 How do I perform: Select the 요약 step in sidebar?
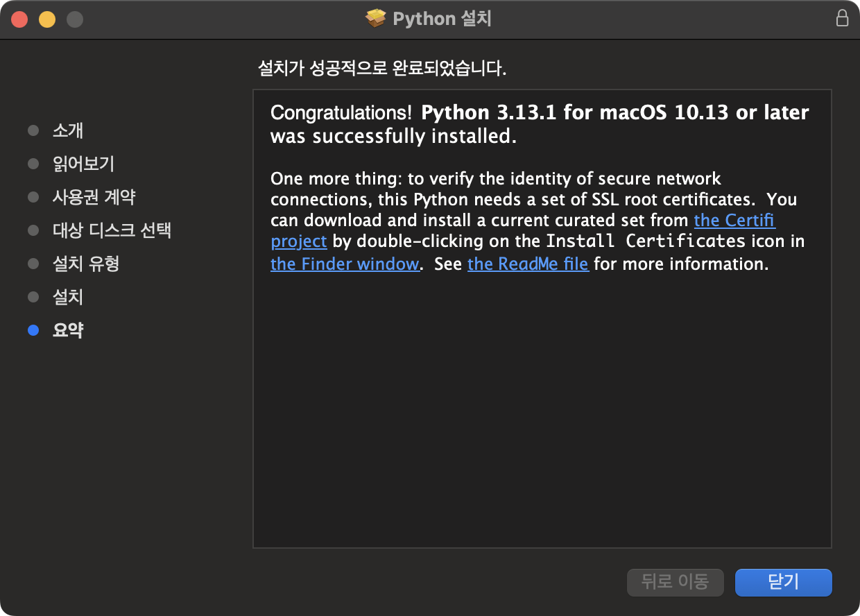68,330
